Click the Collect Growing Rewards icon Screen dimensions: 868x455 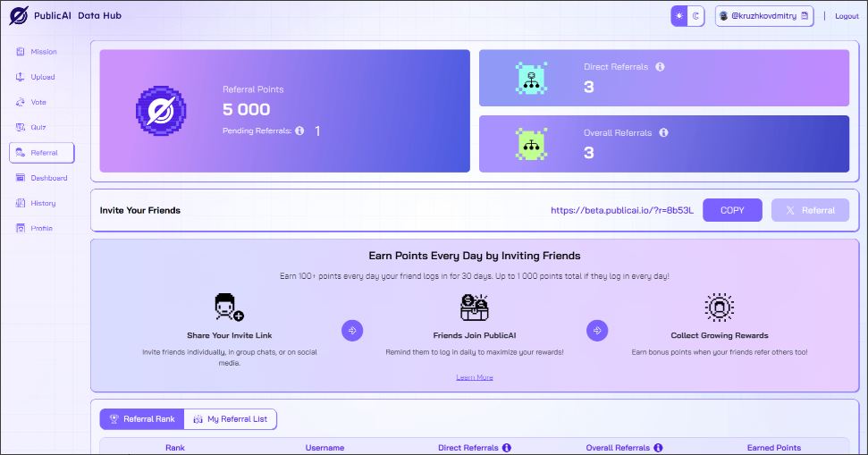(x=719, y=308)
